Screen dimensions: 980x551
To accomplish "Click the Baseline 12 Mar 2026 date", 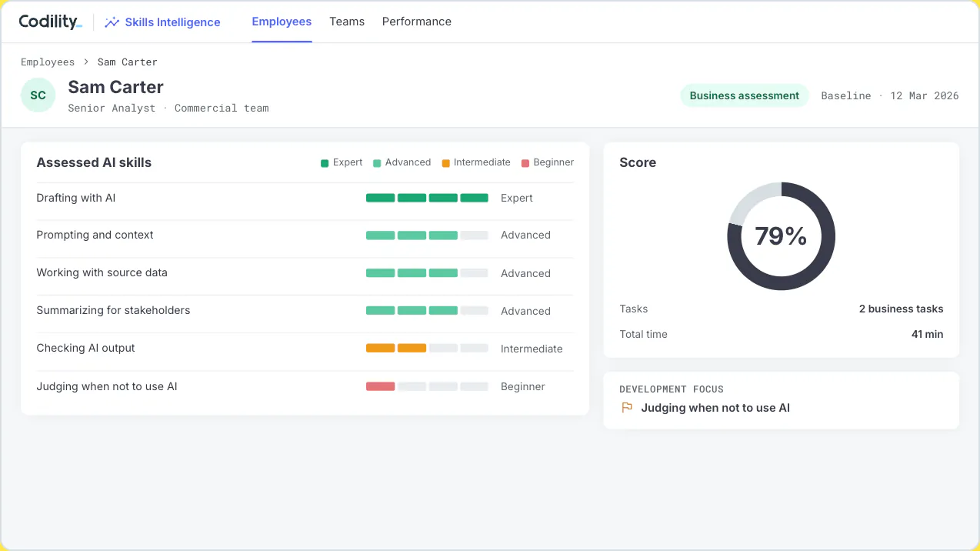I will tap(890, 95).
